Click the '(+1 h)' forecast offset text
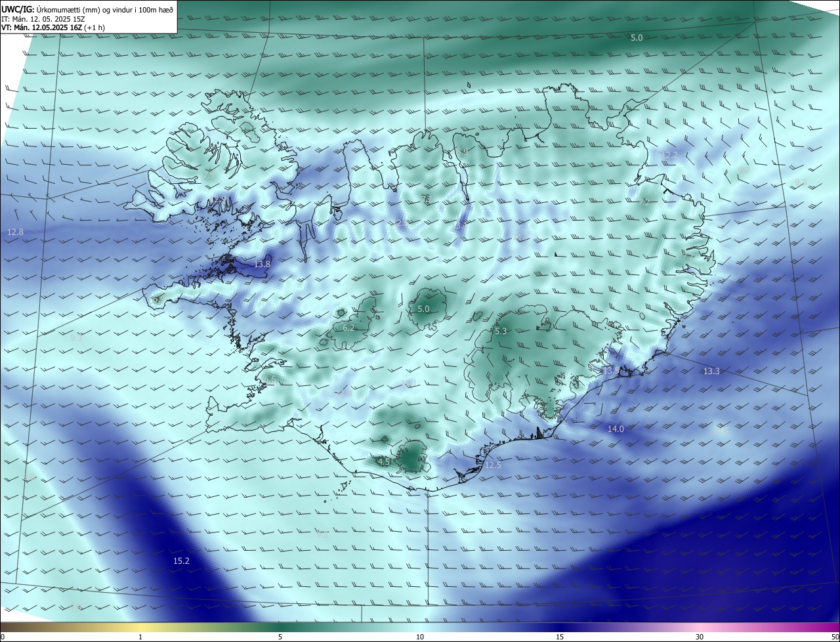The image size is (840, 642). (94, 28)
